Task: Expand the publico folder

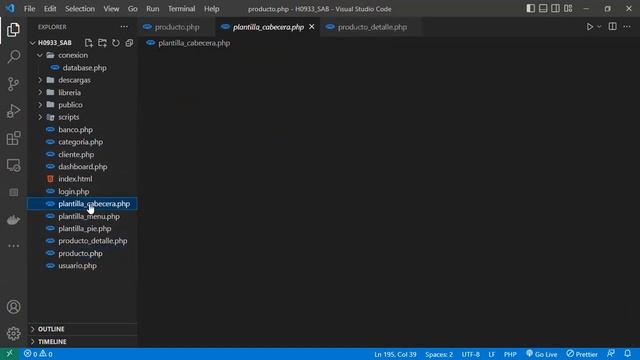Action: coord(40,105)
